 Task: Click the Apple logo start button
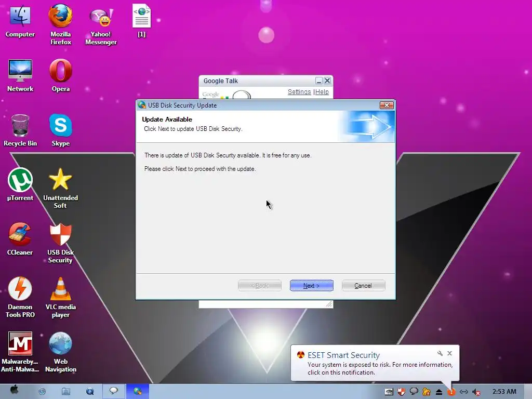pyautogui.click(x=14, y=390)
